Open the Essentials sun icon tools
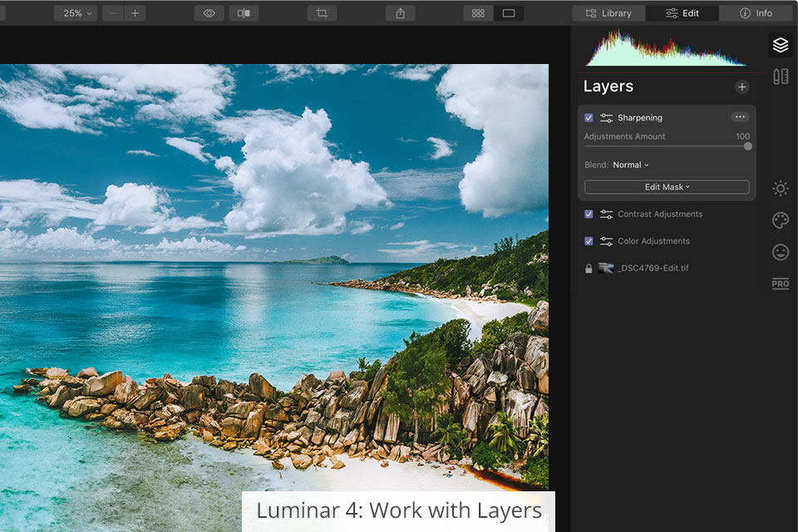798x532 pixels. [780, 189]
